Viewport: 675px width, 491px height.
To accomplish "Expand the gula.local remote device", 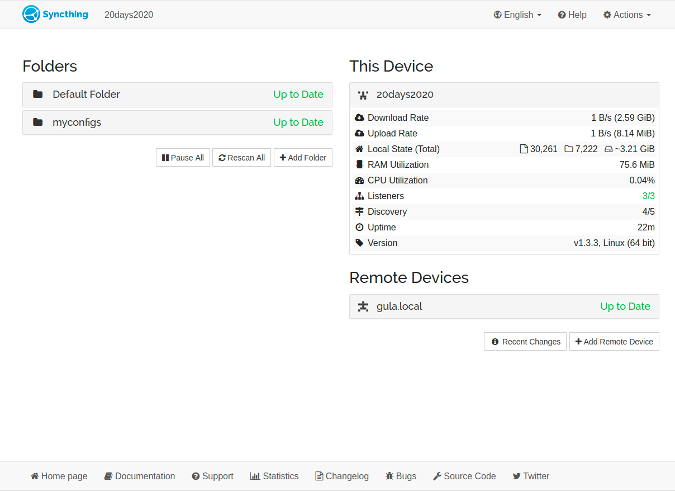I will tap(504, 307).
